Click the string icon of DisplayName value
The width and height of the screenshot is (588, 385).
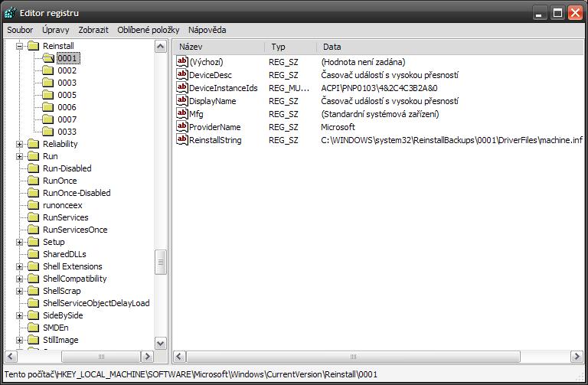tap(182, 100)
